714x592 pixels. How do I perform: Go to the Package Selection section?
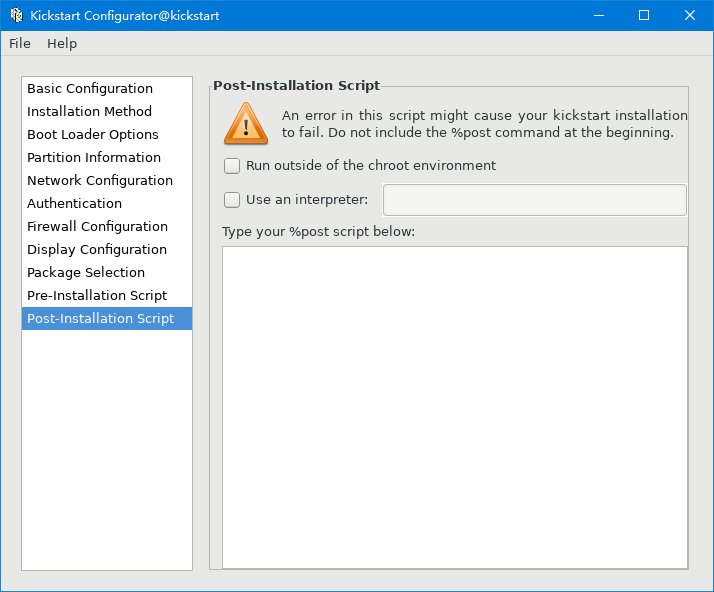click(107, 272)
